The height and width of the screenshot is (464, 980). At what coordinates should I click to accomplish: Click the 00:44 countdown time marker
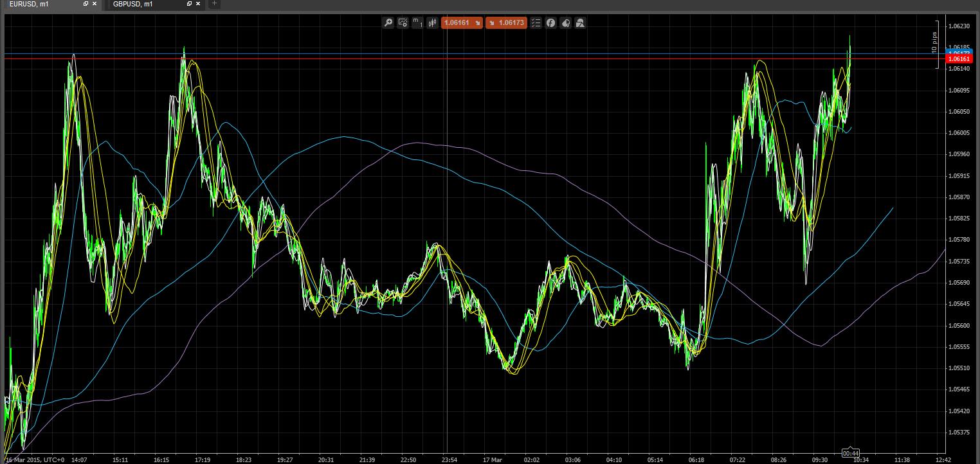pos(851,453)
